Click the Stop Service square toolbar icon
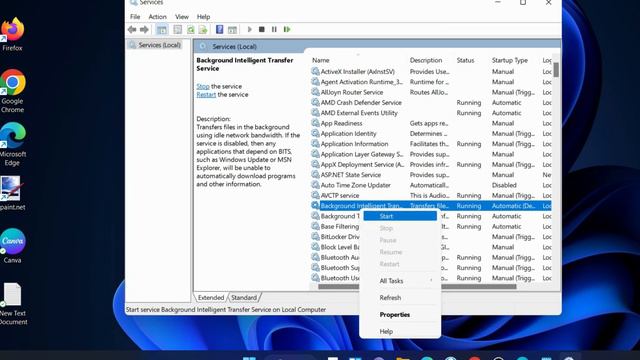Screen dimensions: 640x360 click(x=262, y=29)
